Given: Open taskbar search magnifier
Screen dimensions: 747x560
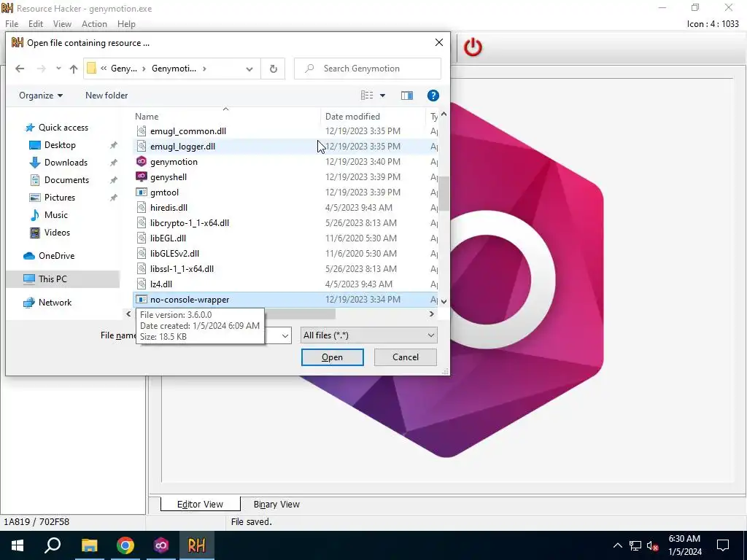Looking at the screenshot, I should tap(53, 545).
